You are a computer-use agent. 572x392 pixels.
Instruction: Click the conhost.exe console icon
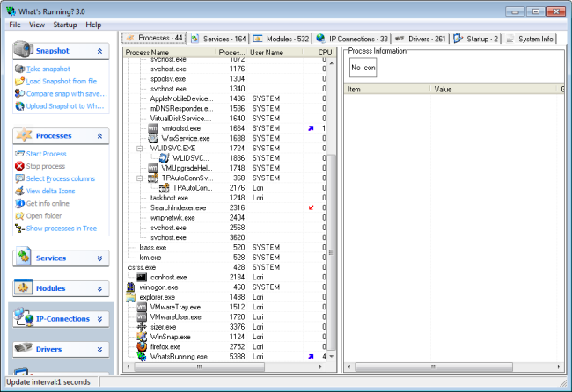click(142, 277)
